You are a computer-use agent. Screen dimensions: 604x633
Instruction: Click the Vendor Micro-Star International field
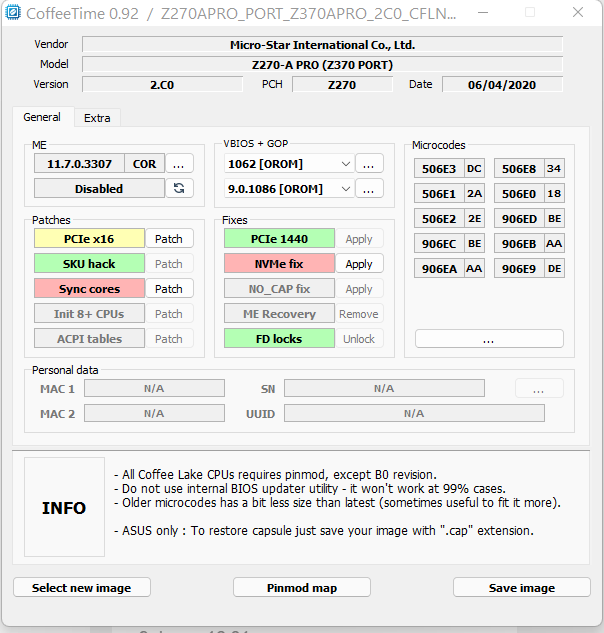323,44
